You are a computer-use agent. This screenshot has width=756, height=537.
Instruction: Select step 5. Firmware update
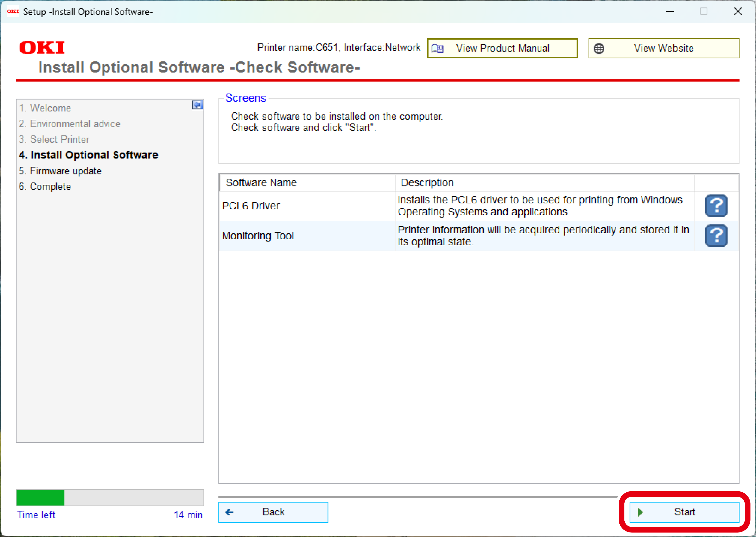click(60, 171)
